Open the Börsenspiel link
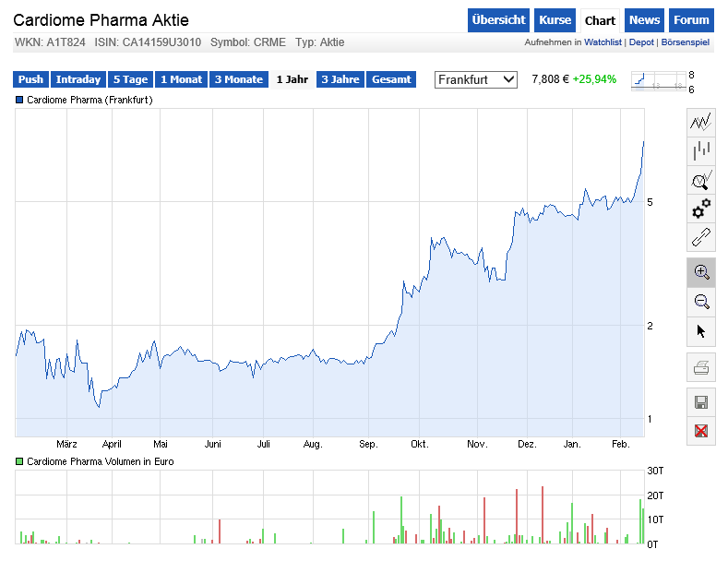The width and height of the screenshot is (728, 561). [x=686, y=42]
